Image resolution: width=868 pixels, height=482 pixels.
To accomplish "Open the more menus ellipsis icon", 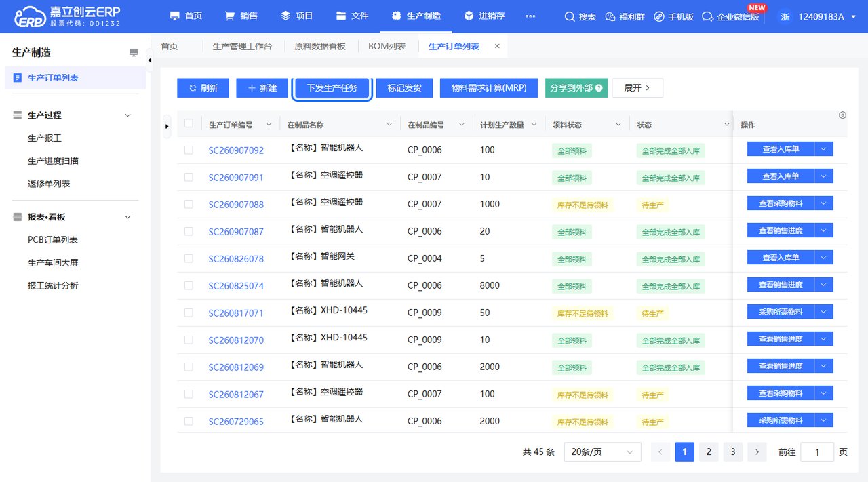I will click(530, 16).
